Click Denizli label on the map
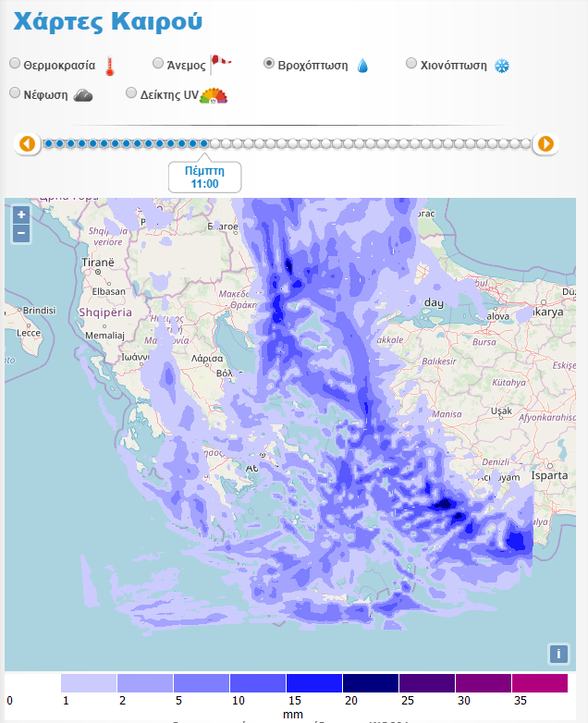 pos(496,462)
